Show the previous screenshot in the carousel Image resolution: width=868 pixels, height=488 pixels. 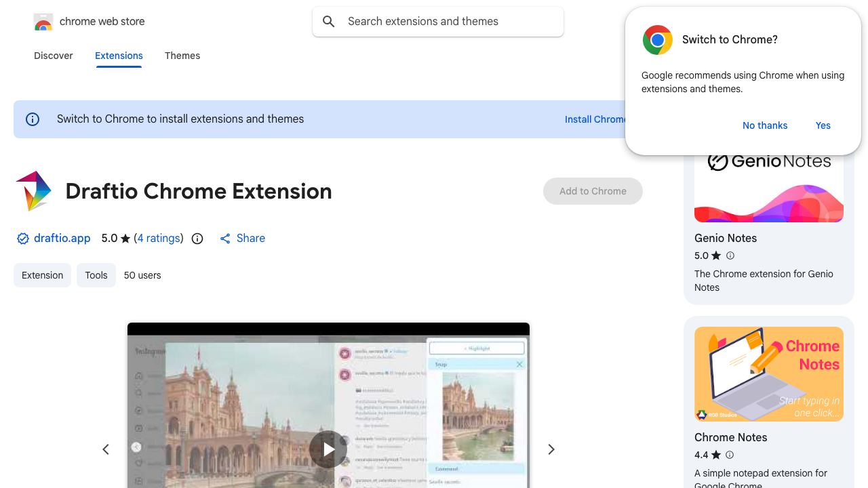click(x=106, y=449)
